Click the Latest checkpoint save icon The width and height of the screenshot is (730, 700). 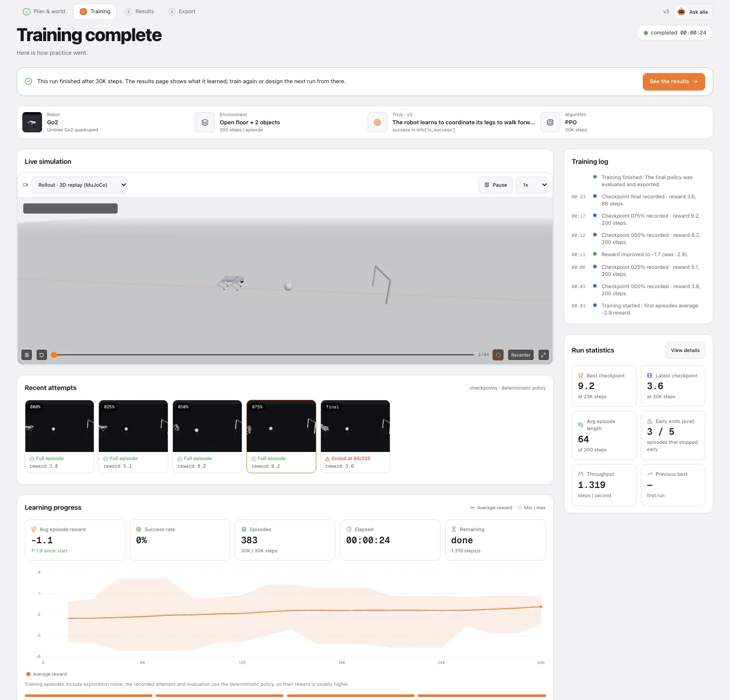[x=649, y=376]
